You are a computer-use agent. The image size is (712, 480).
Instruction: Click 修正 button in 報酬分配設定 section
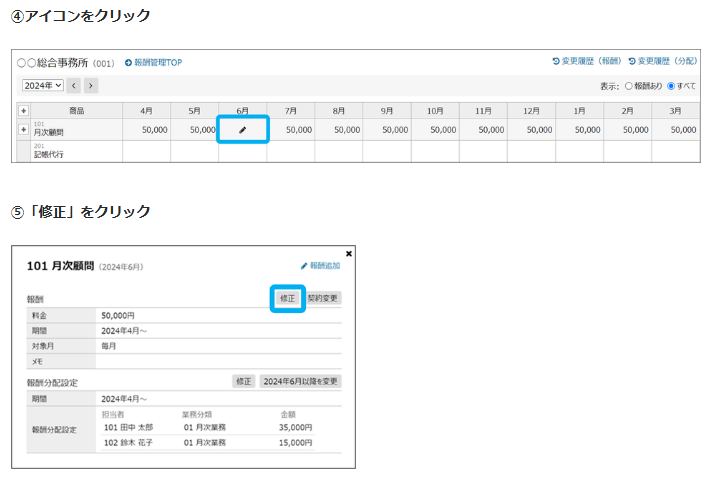click(244, 381)
